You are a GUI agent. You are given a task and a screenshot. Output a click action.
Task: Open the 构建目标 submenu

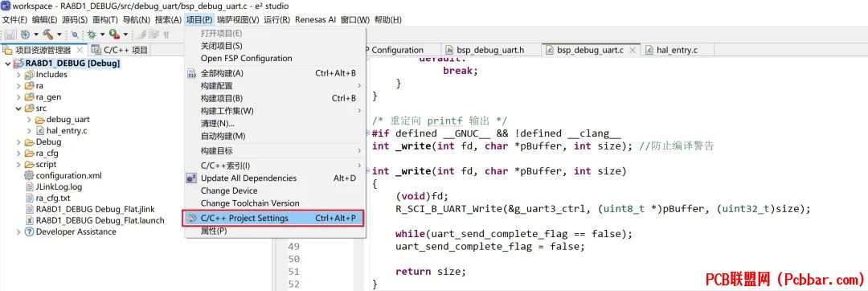275,151
